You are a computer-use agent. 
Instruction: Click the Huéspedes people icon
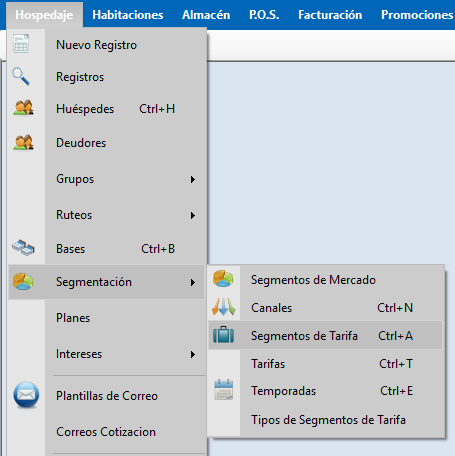[x=23, y=108]
